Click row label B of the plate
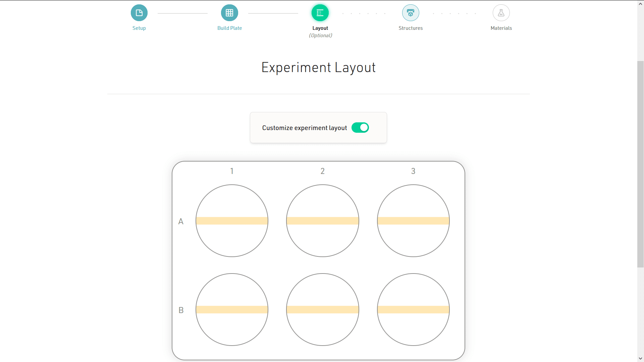 181,310
